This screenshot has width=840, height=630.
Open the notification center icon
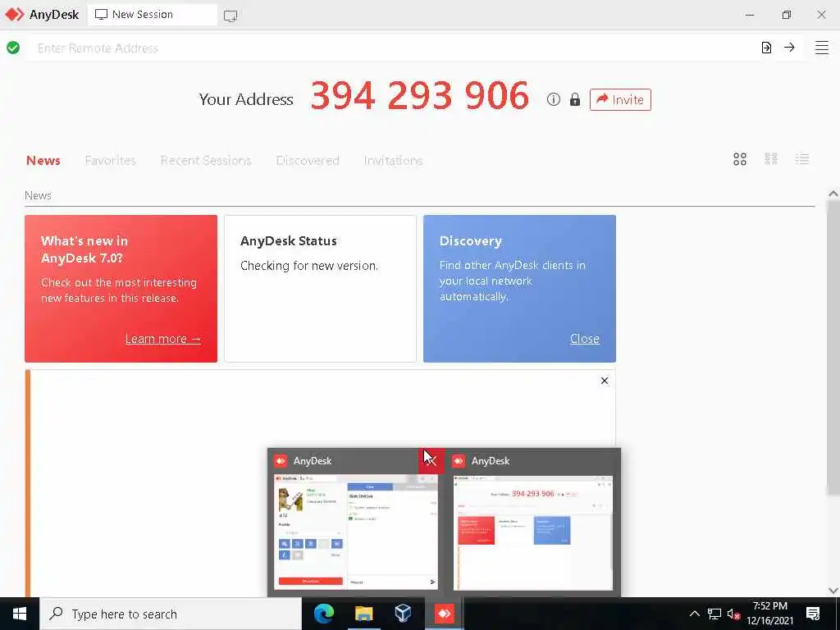(813, 614)
